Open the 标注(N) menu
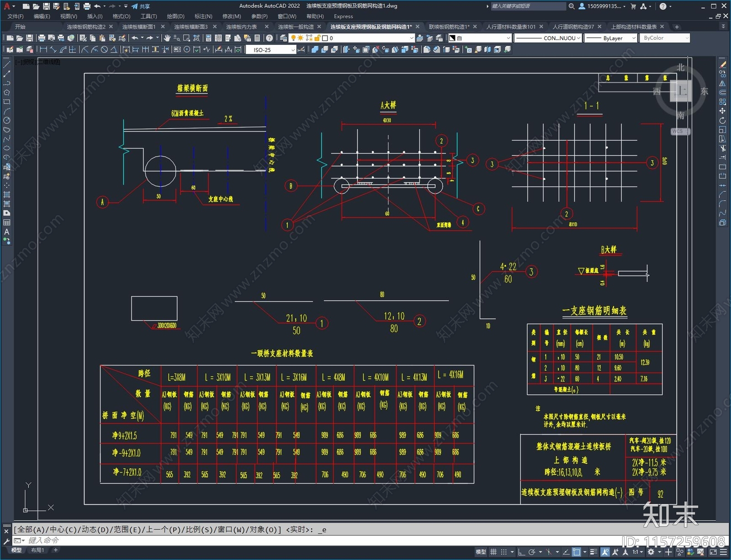This screenshot has width=731, height=560. 203,16
